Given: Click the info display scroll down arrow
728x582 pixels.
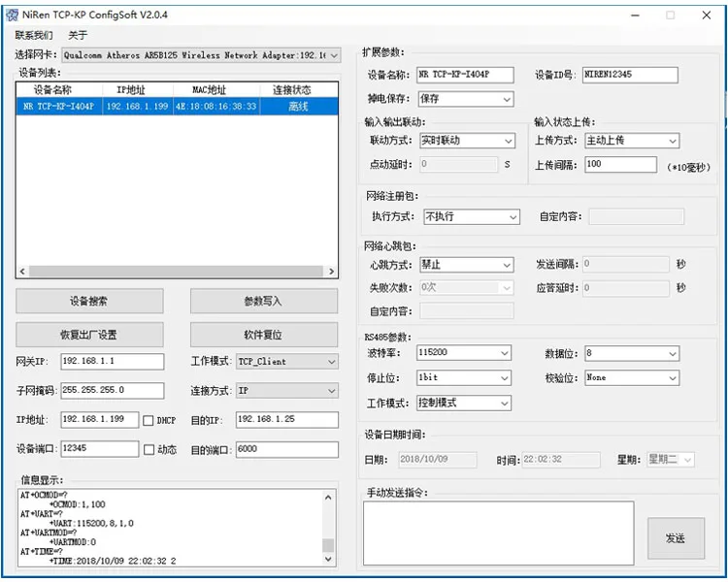Looking at the screenshot, I should click(x=328, y=559).
